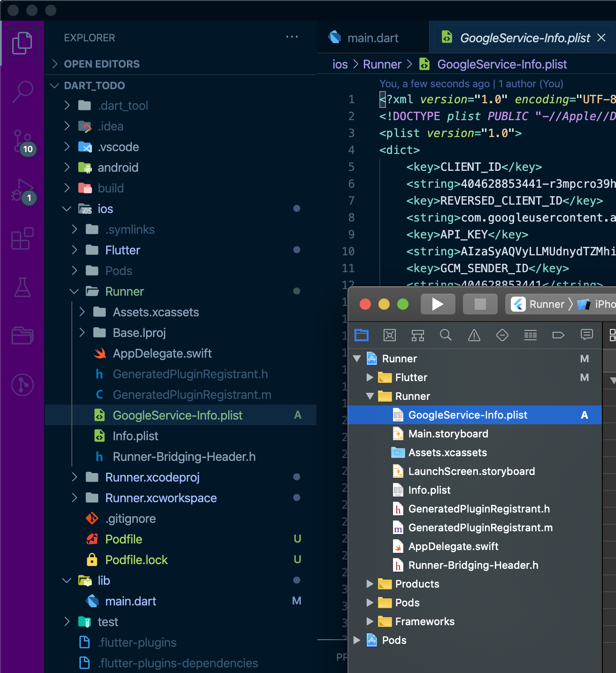
Task: Click GoogleService-Info.plist breadcrumb segment
Action: [x=502, y=64]
